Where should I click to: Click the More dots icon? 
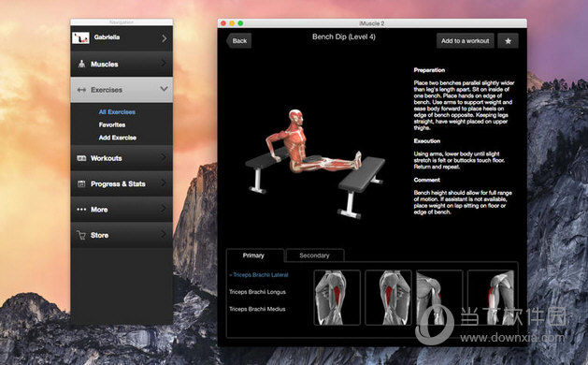pyautogui.click(x=81, y=210)
